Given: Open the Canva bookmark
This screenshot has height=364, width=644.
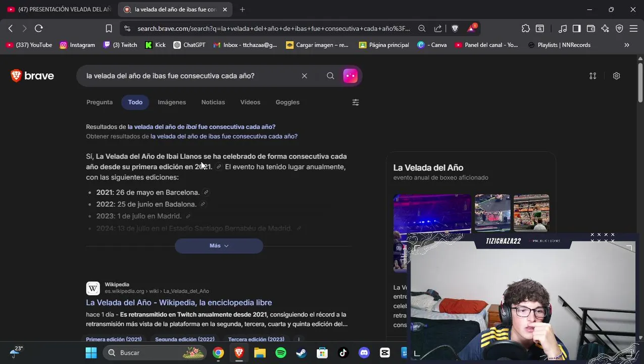Looking at the screenshot, I should (x=432, y=45).
